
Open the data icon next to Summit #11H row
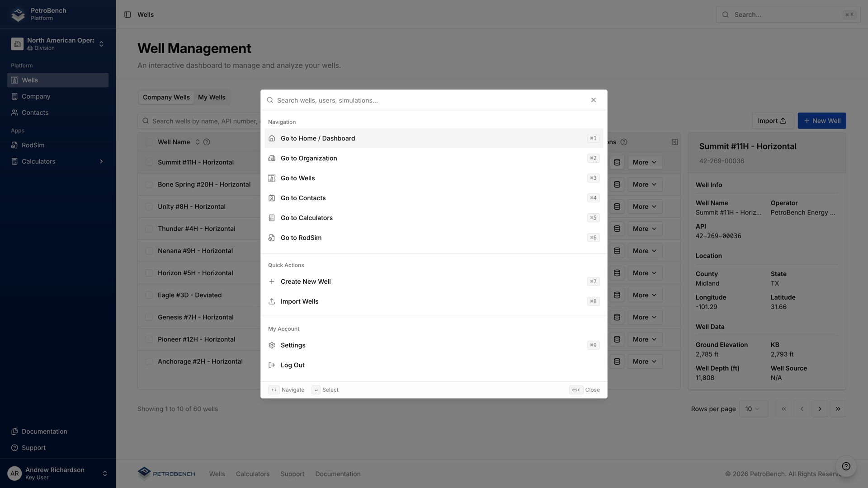point(617,162)
